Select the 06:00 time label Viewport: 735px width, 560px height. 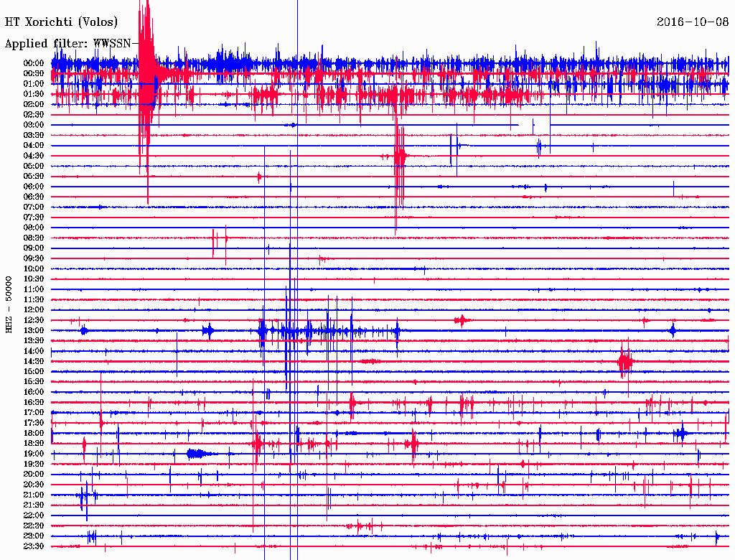[x=34, y=187]
